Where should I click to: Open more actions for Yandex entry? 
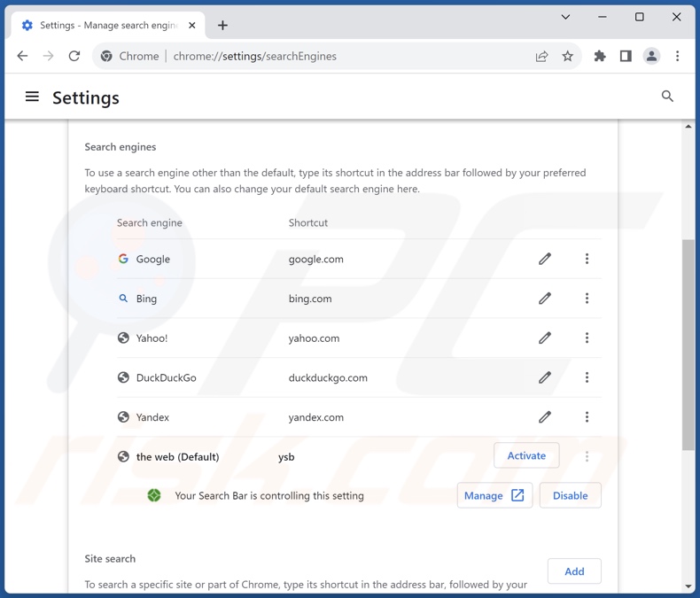click(587, 417)
